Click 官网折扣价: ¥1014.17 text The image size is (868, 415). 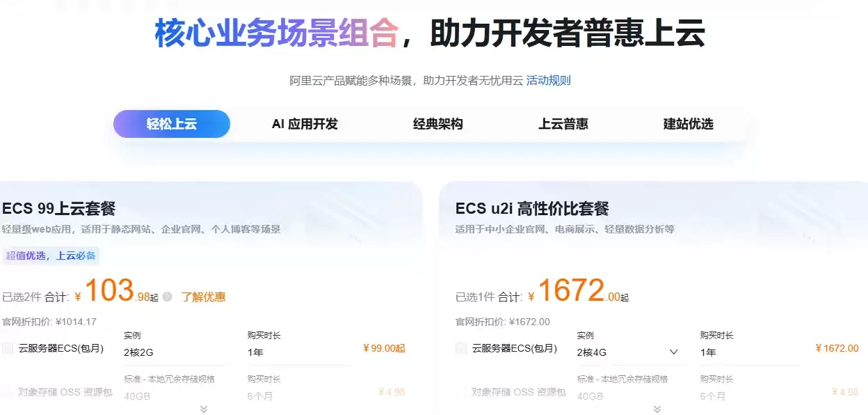pyautogui.click(x=49, y=322)
